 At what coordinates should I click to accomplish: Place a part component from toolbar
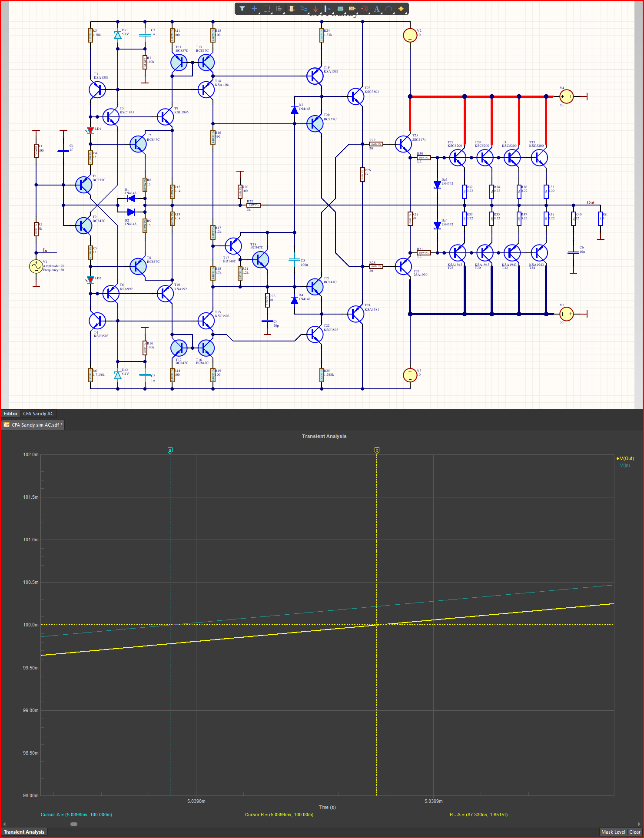pyautogui.click(x=291, y=9)
